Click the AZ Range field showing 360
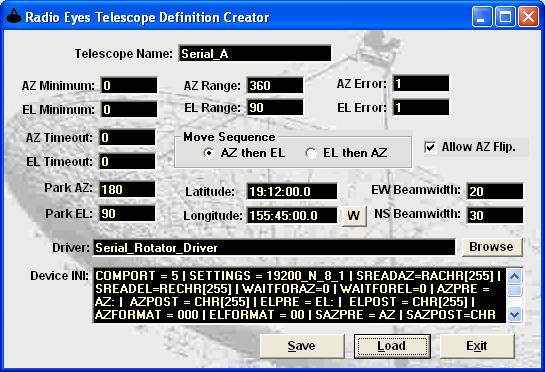This screenshot has width=545, height=372. click(275, 85)
